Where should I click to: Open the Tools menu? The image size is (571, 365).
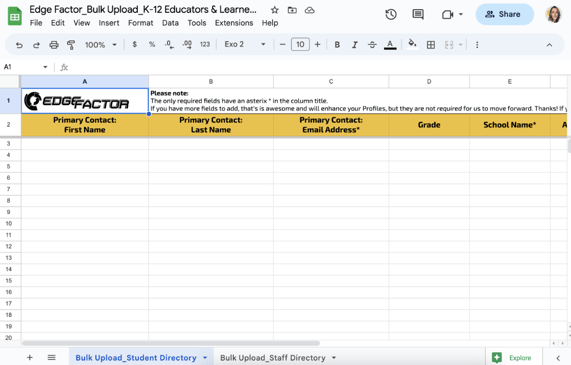point(197,23)
